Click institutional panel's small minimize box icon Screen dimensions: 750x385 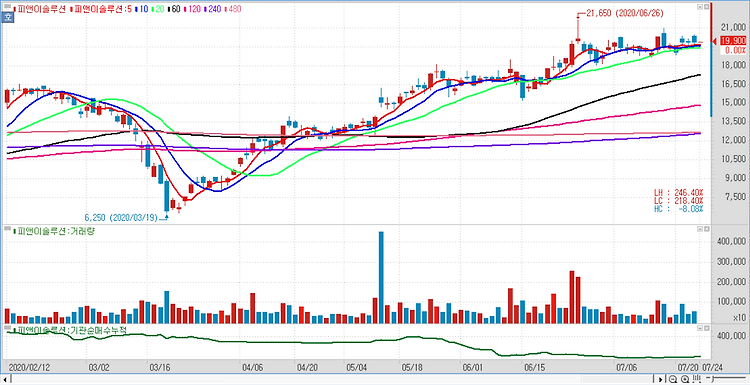(x=700, y=329)
